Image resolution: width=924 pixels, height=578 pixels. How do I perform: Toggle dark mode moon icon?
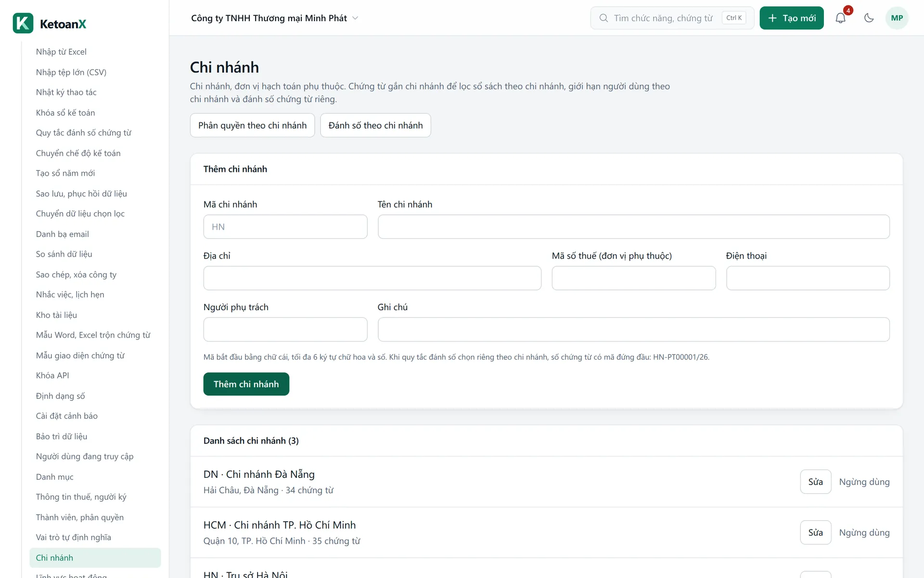tap(869, 18)
